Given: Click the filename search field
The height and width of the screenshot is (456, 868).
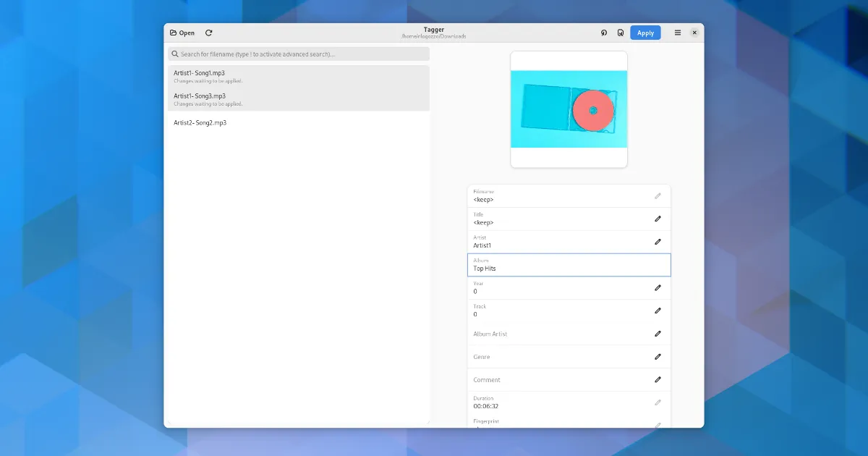Looking at the screenshot, I should (x=299, y=54).
